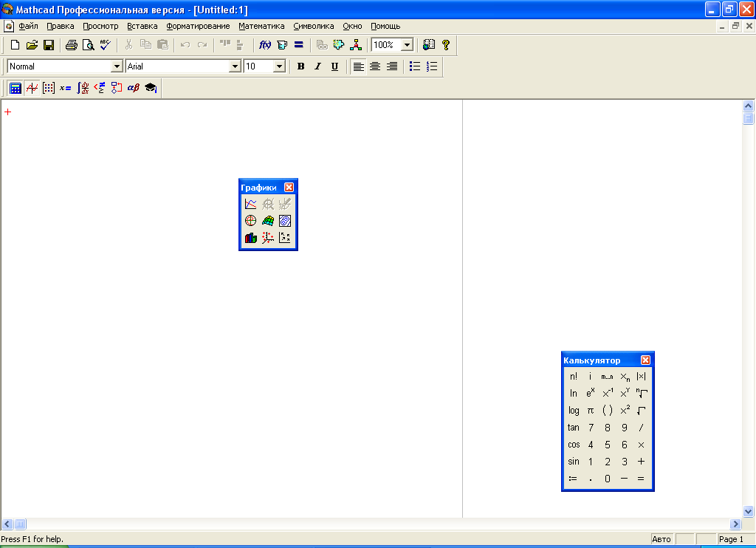This screenshot has height=548, width=756.
Task: Open the Calculus integral palette icon
Action: click(x=83, y=88)
